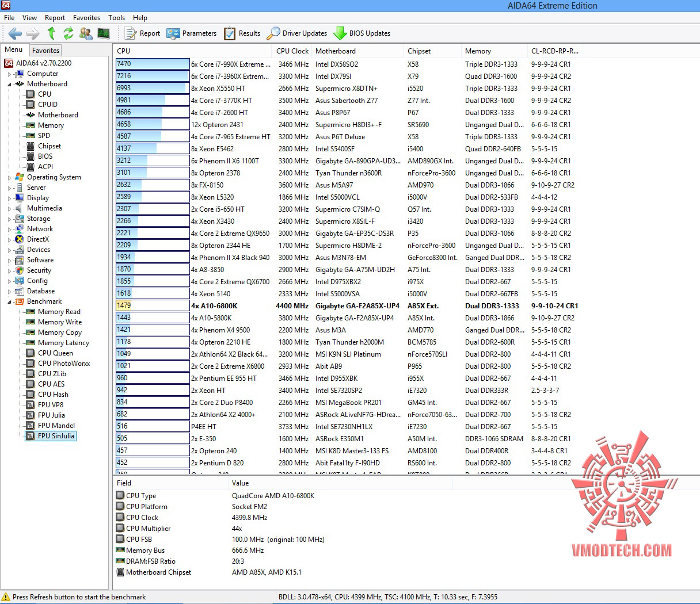
Task: Select the Memory Write benchmark
Action: 60,322
